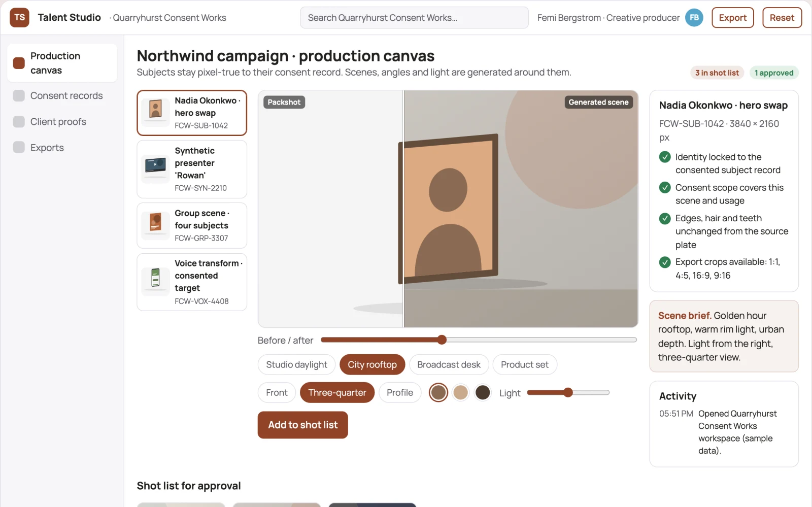Click the Before / after slider handle

(442, 340)
